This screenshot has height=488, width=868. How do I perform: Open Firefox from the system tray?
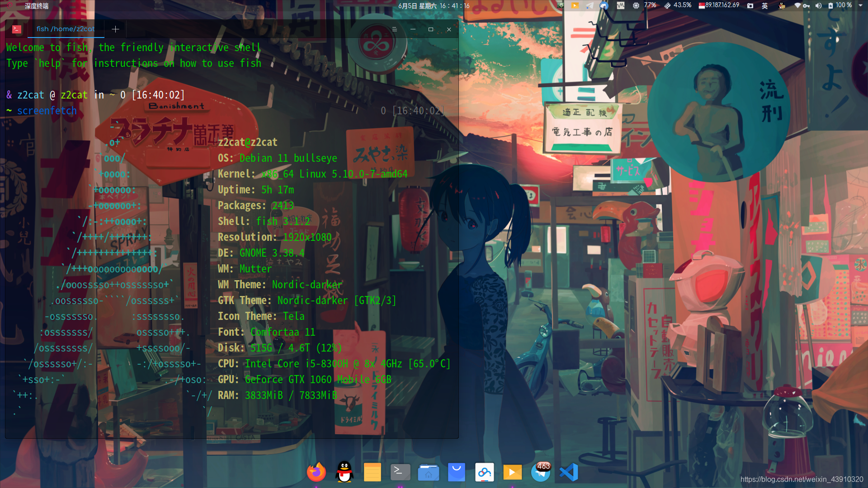603,6
